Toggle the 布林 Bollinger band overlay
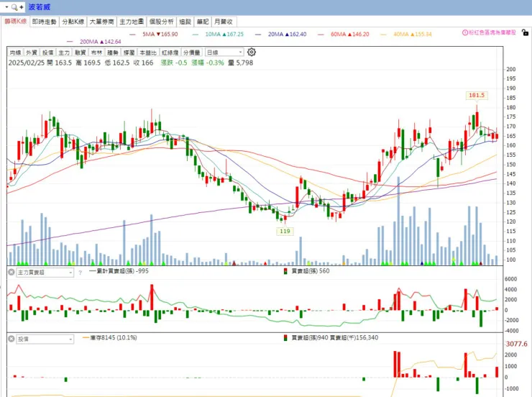 click(96, 53)
